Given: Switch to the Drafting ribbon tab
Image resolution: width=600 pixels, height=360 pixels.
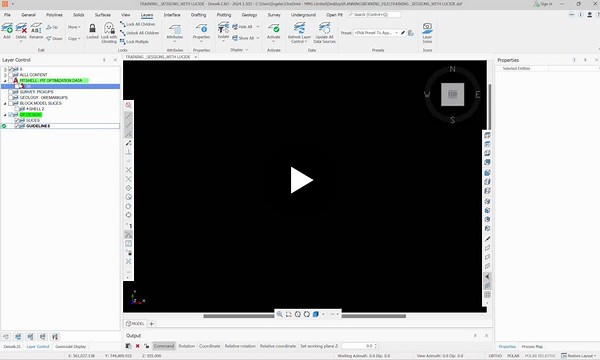Looking at the screenshot, I should (198, 15).
